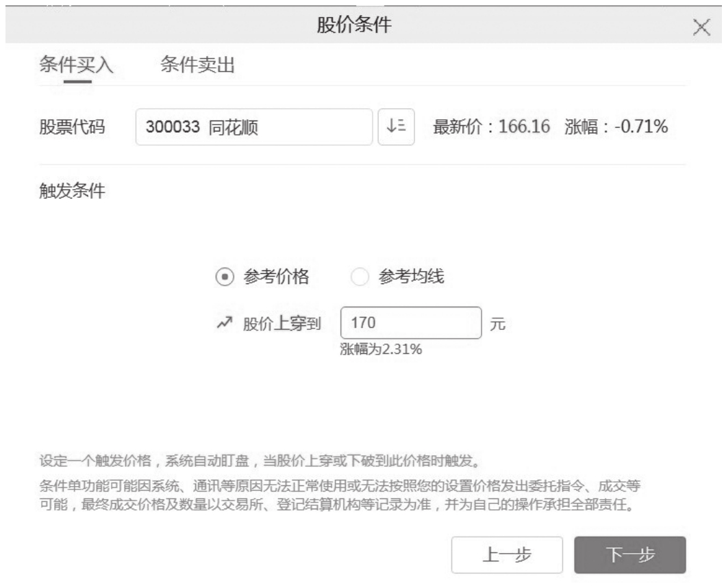This screenshot has width=724, height=588.
Task: Click the 涨幅：-0.71% text
Action: click(616, 127)
